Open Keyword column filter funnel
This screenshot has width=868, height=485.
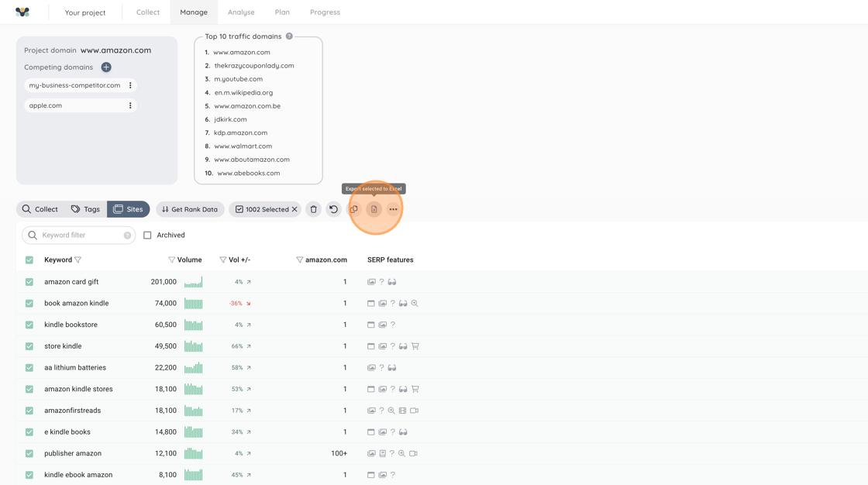78,260
